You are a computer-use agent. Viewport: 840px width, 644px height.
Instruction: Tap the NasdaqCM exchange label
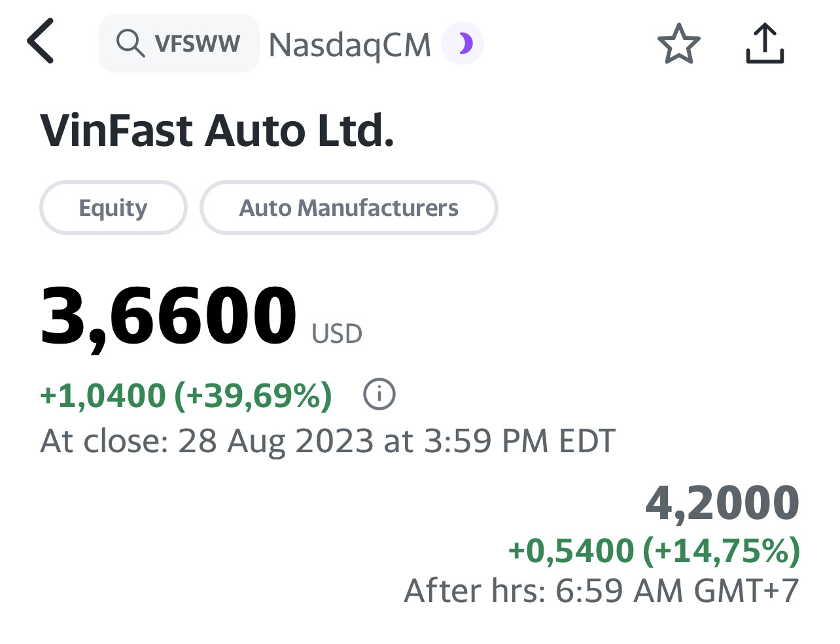pos(349,45)
